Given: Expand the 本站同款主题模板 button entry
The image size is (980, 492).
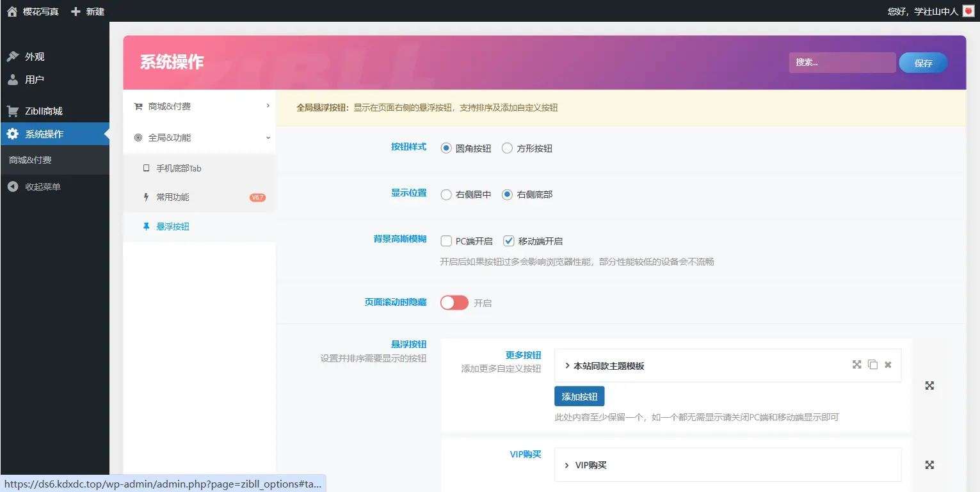Looking at the screenshot, I should coord(566,365).
